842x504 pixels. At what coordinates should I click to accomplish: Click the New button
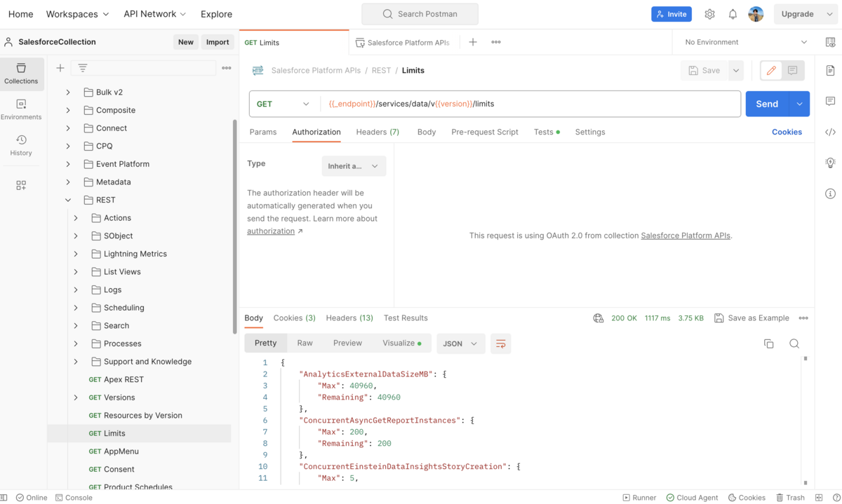(185, 42)
